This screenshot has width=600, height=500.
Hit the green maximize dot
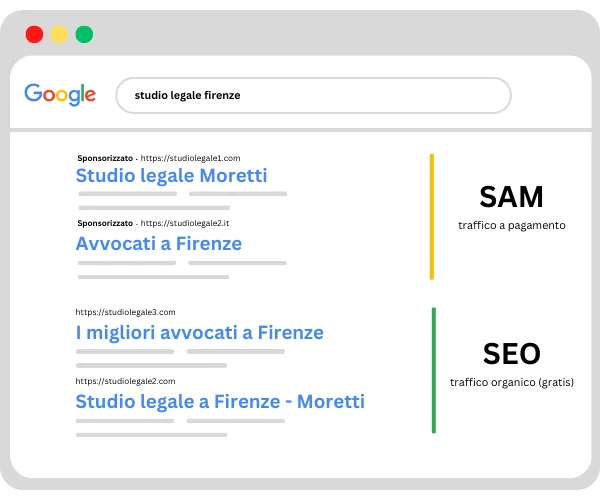(x=84, y=34)
